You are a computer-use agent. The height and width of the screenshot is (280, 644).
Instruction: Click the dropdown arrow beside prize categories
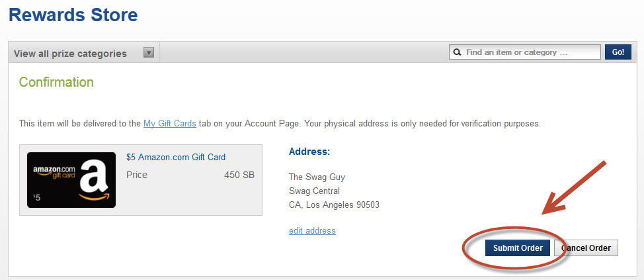click(x=149, y=53)
